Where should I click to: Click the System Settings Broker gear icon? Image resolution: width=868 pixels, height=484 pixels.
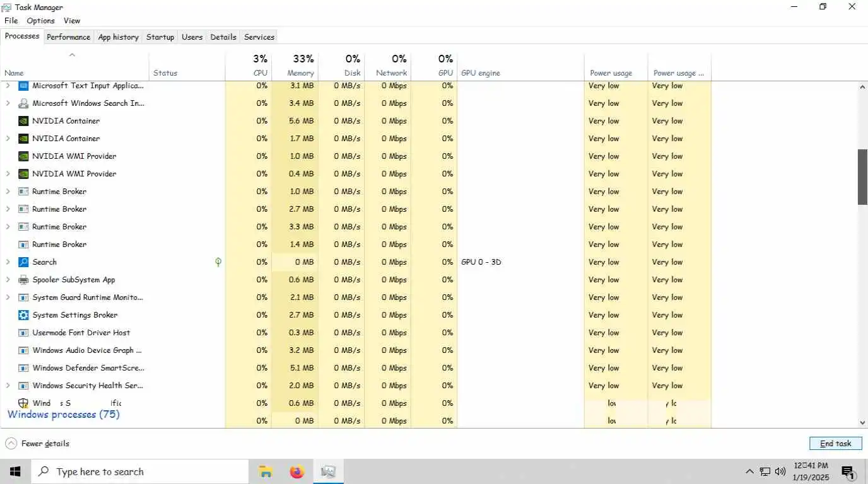[23, 315]
